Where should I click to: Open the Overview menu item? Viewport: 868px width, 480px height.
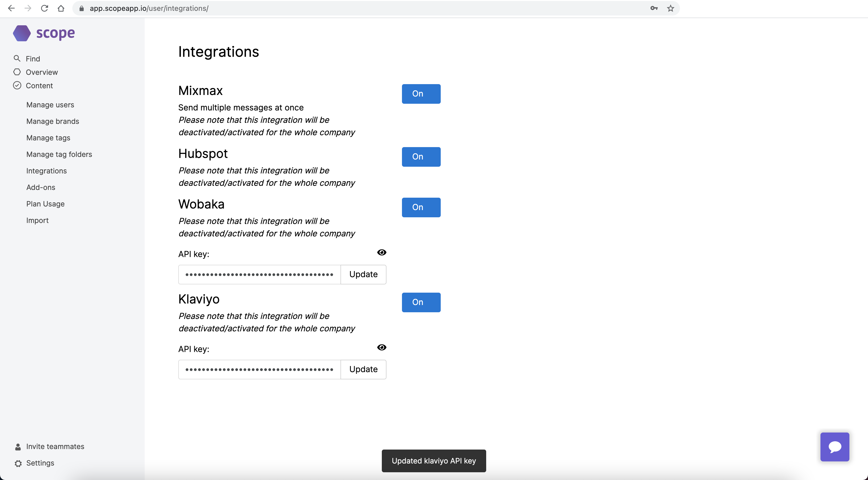click(42, 72)
